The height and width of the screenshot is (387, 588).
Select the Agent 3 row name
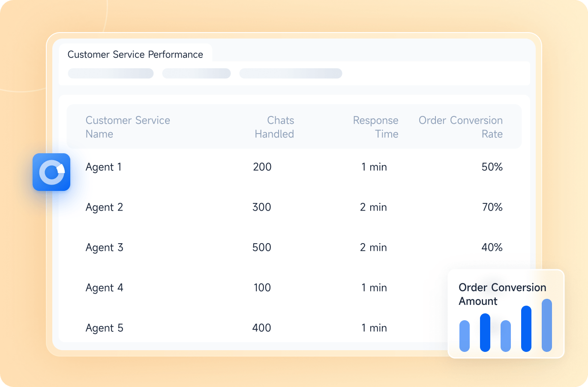click(x=104, y=247)
